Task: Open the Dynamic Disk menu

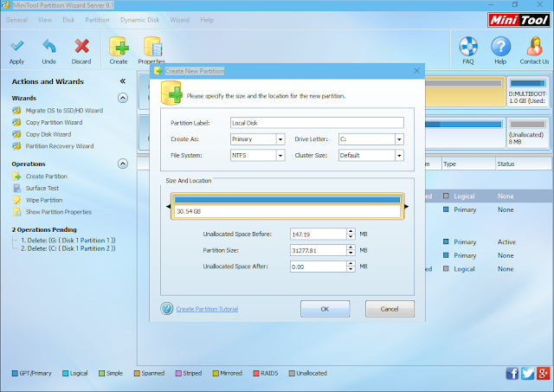Action: (140, 20)
